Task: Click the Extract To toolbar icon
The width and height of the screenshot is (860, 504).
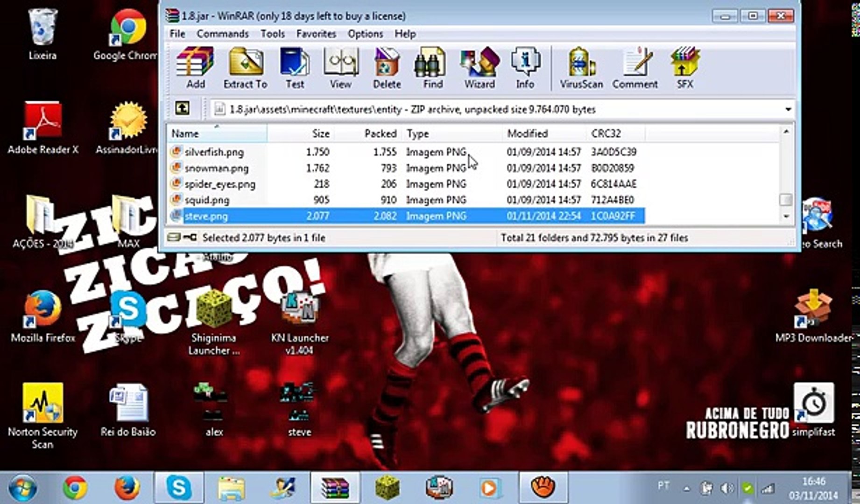Action: [x=245, y=68]
